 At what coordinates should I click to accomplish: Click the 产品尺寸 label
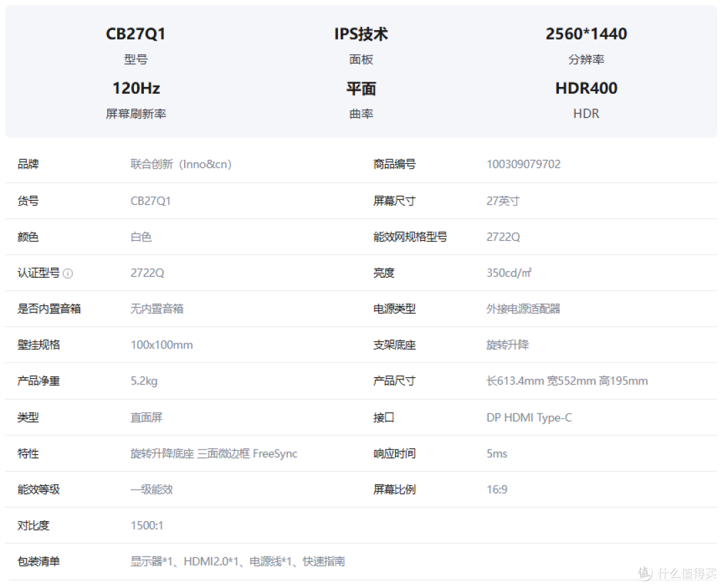point(394,381)
